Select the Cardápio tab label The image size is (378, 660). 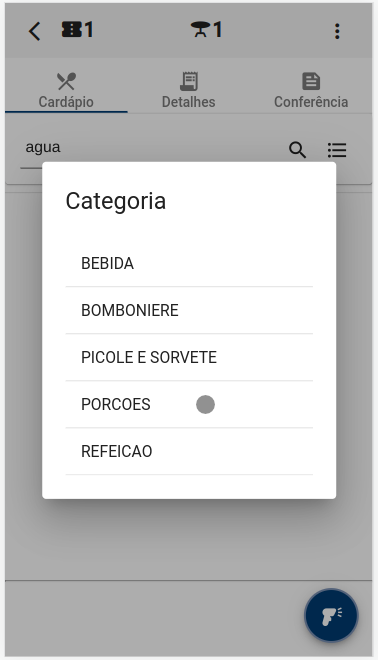pyautogui.click(x=66, y=102)
